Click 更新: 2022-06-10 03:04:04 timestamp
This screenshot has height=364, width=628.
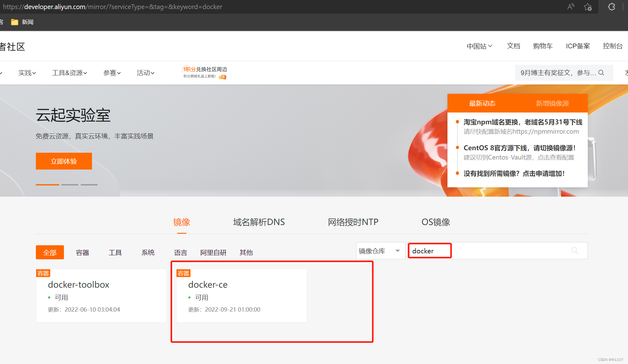pyautogui.click(x=84, y=309)
